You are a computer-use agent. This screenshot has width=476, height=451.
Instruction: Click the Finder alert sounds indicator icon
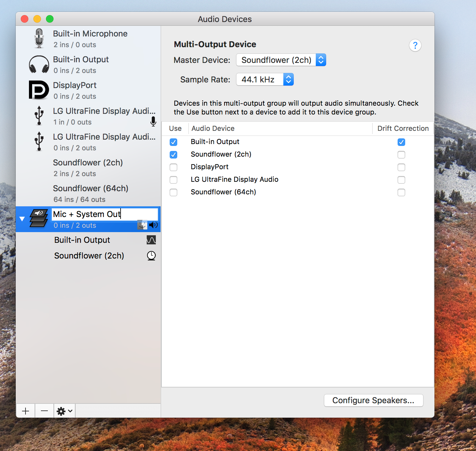pos(142,225)
